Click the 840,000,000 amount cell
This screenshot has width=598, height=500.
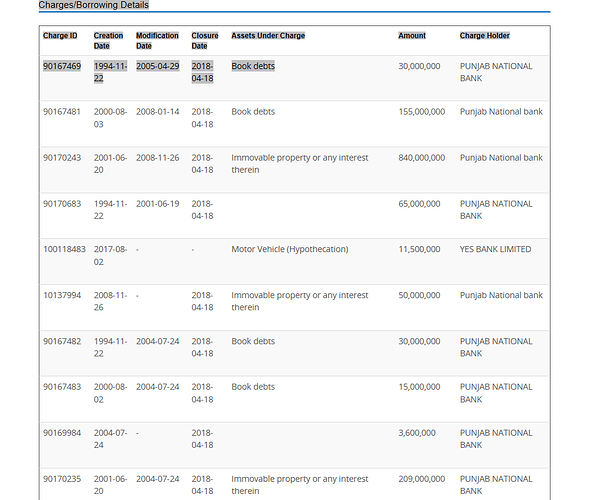click(x=422, y=158)
